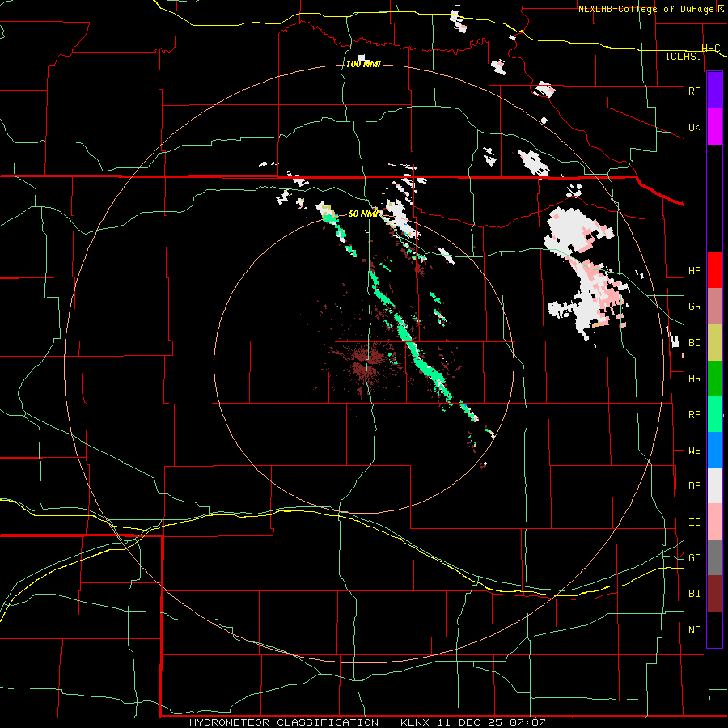This screenshot has width=728, height=728.
Task: Select the "RA" legend label
Action: (694, 415)
